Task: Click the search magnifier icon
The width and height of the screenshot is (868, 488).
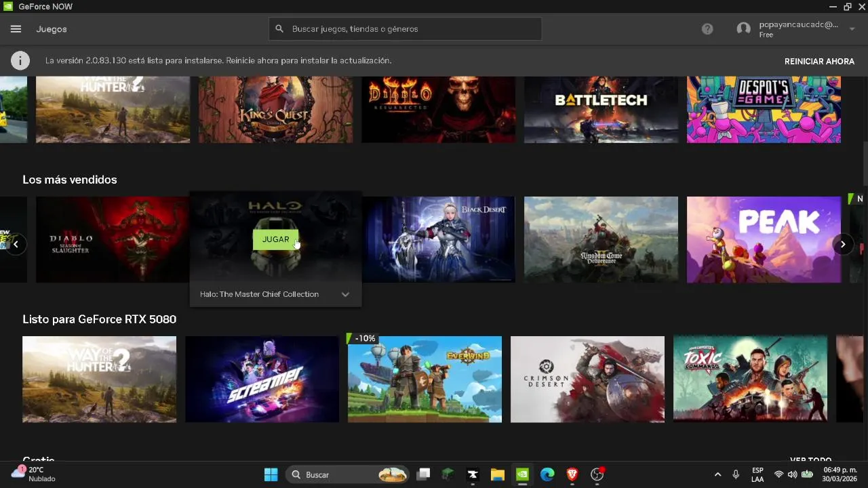Action: (279, 29)
